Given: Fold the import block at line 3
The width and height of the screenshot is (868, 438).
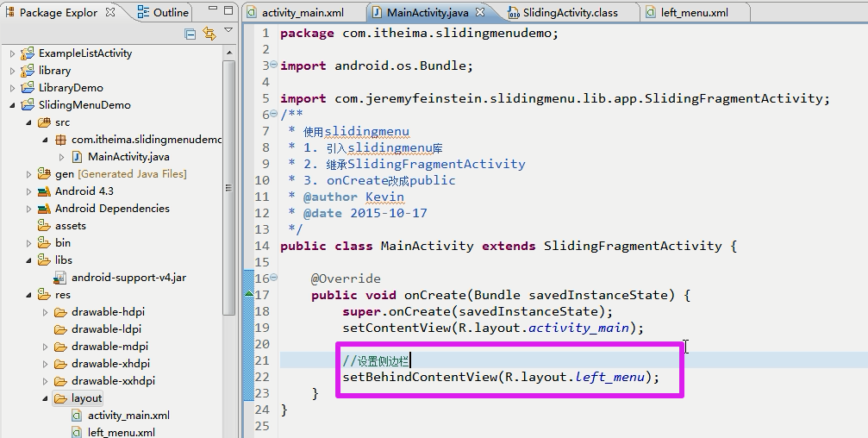Looking at the screenshot, I should (273, 66).
